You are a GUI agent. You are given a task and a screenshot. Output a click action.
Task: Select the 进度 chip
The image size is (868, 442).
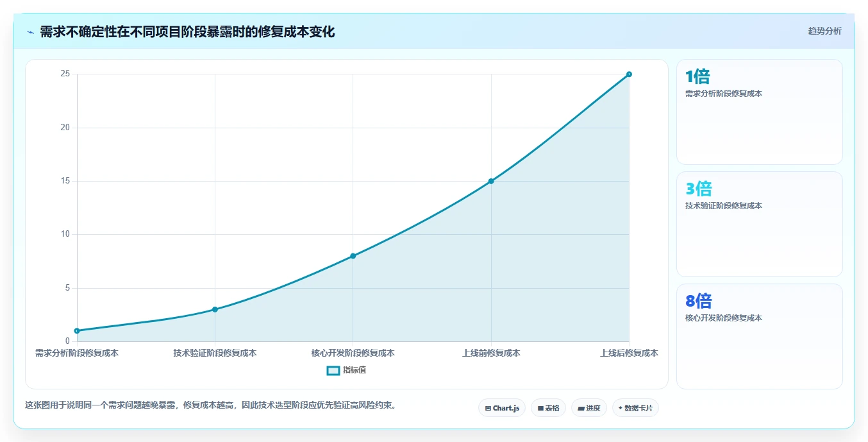pyautogui.click(x=588, y=408)
